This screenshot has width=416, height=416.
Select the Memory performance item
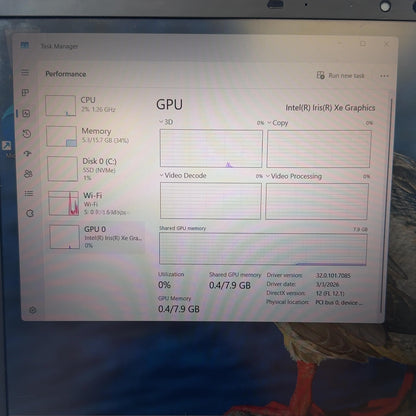pyautogui.click(x=95, y=136)
